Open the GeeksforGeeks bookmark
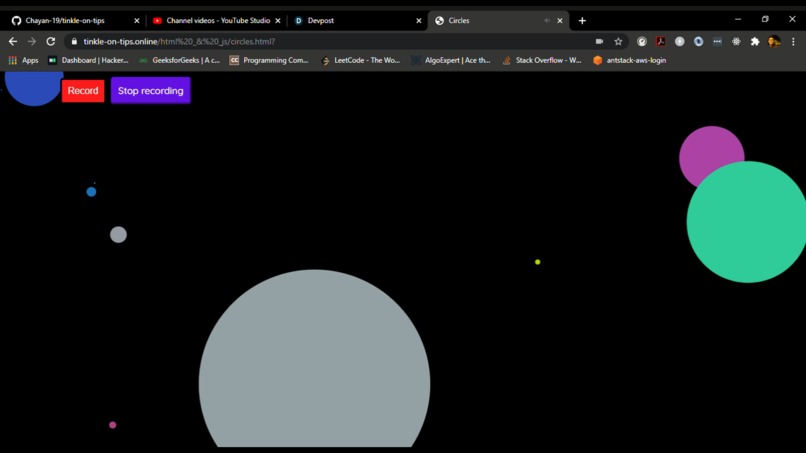The height and width of the screenshot is (453, 806). tap(179, 60)
